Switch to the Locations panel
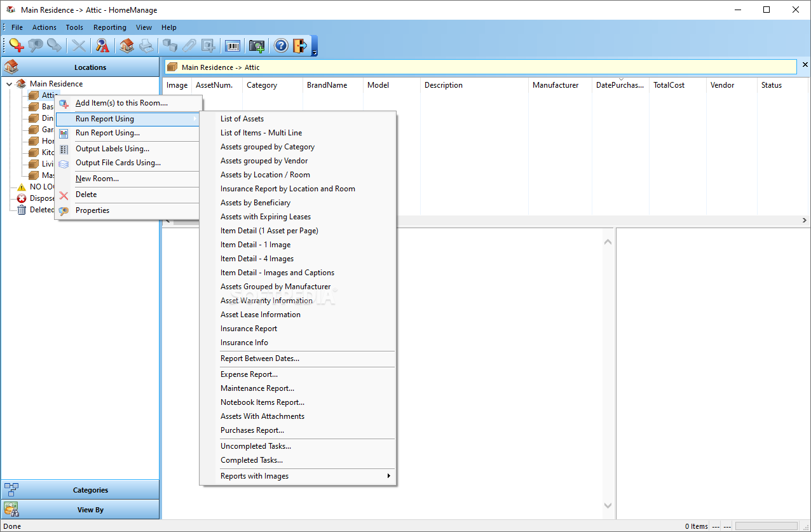 80,67
